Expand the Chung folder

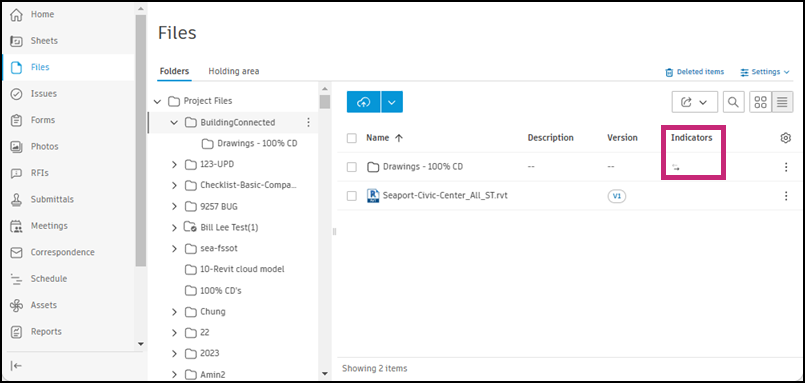[x=174, y=312]
